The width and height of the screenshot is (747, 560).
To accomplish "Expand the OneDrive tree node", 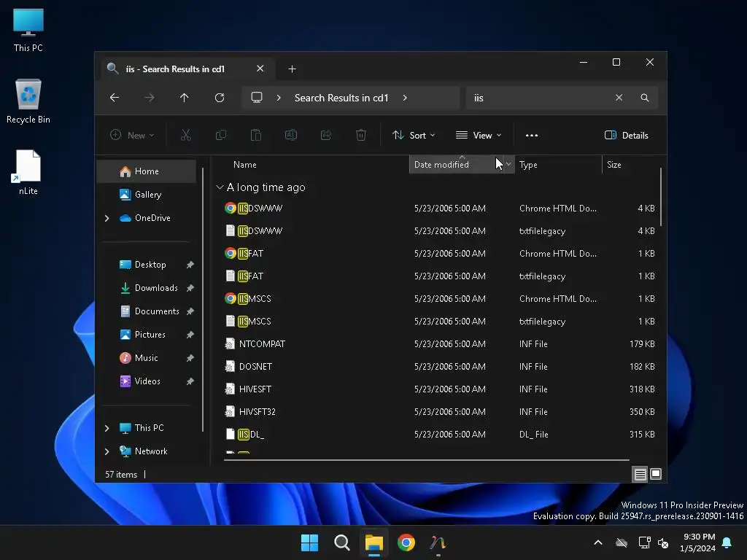I will 107,218.
